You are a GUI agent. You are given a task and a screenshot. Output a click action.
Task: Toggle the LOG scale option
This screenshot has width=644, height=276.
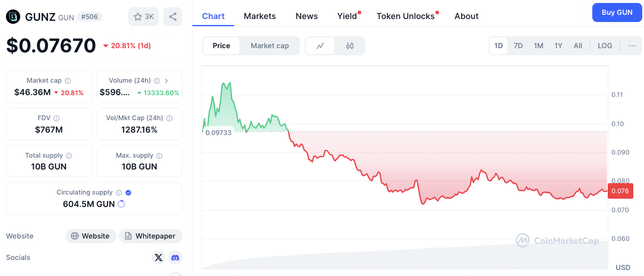pyautogui.click(x=605, y=46)
